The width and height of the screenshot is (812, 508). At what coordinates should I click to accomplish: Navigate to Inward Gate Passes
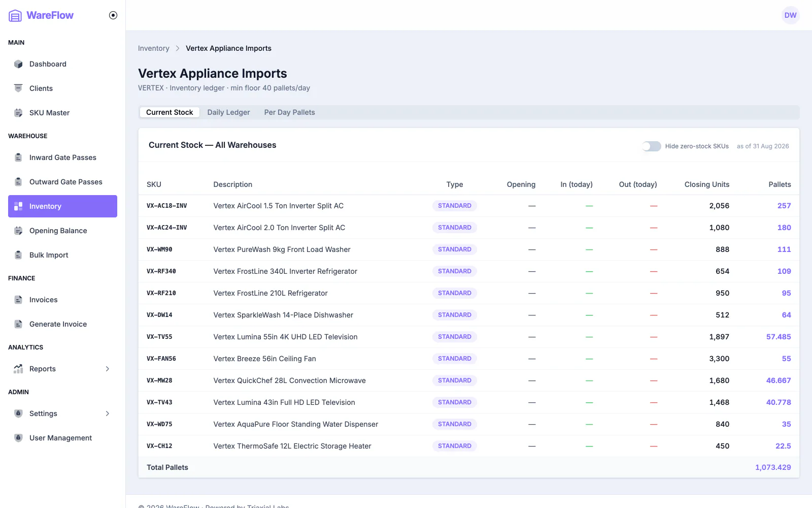[x=62, y=157]
